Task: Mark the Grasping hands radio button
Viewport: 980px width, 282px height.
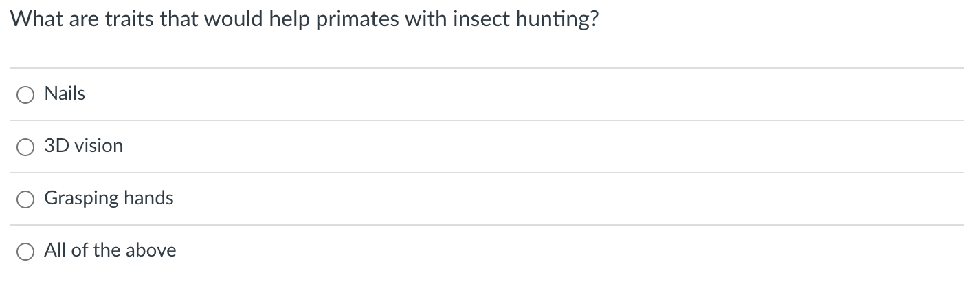Action: coord(25,199)
